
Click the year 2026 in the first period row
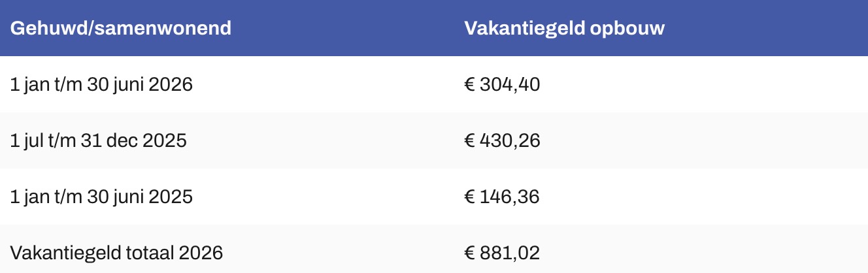pyautogui.click(x=170, y=84)
